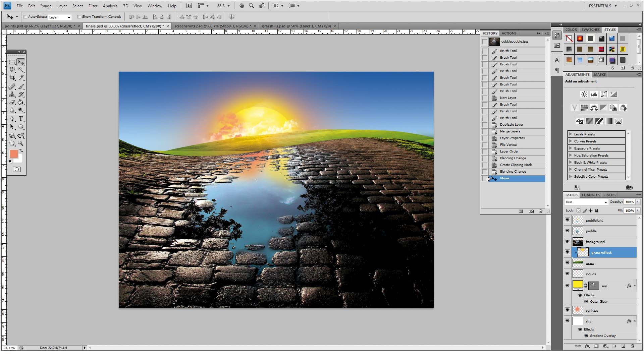Select the Zoom tool in toolbox

pos(21,143)
